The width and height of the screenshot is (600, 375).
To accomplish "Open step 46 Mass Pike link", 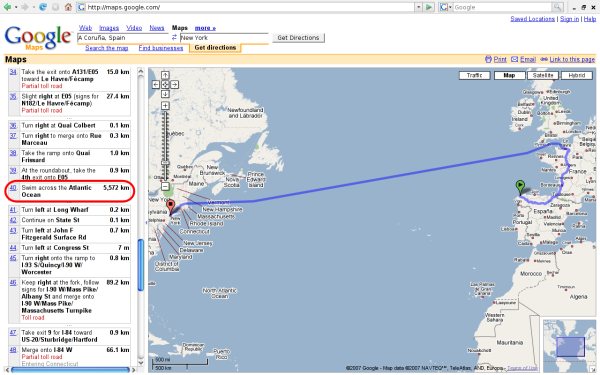I will (13, 282).
